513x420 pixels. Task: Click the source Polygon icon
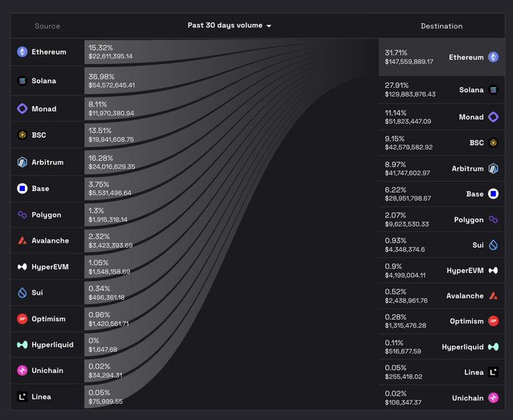click(x=22, y=215)
